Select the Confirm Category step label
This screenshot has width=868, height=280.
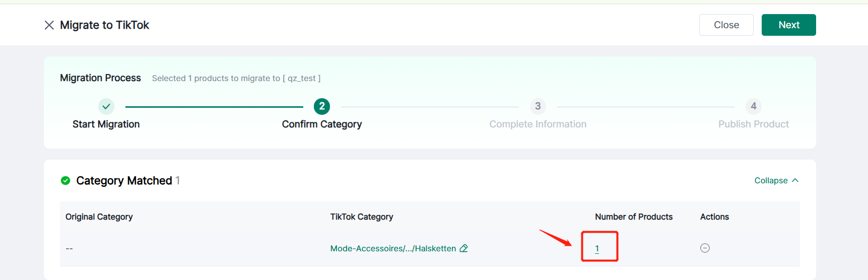point(322,124)
